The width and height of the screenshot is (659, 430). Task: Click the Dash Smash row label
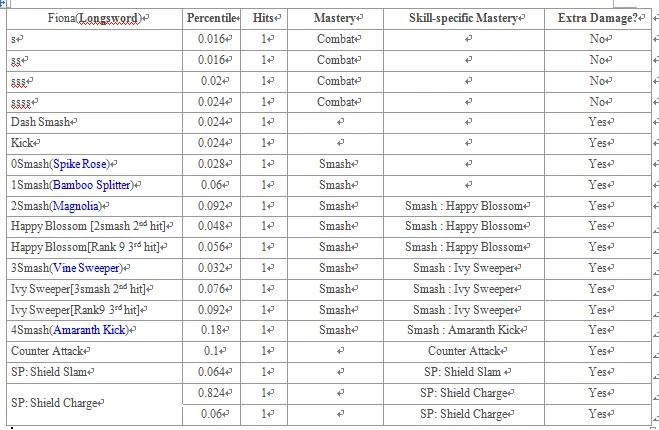tap(42, 122)
